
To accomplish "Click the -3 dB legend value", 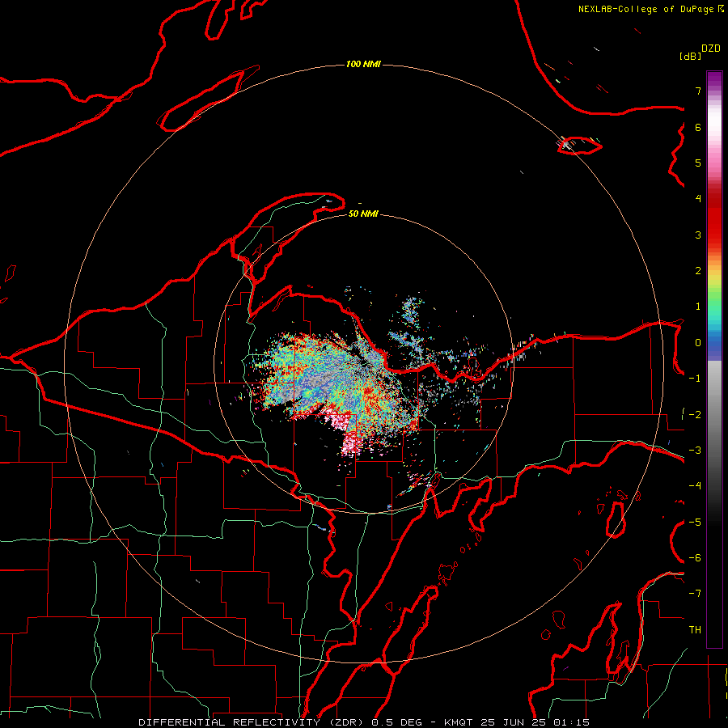I will click(695, 451).
